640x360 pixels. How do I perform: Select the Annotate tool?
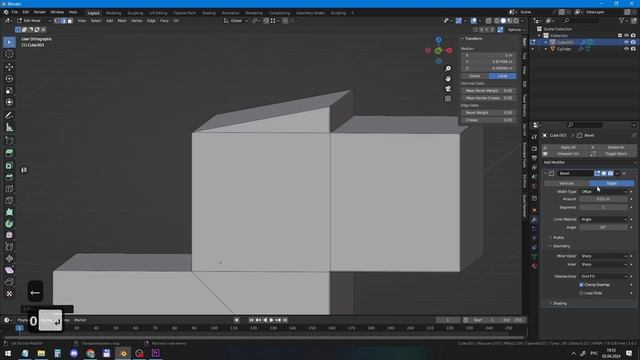click(9, 116)
